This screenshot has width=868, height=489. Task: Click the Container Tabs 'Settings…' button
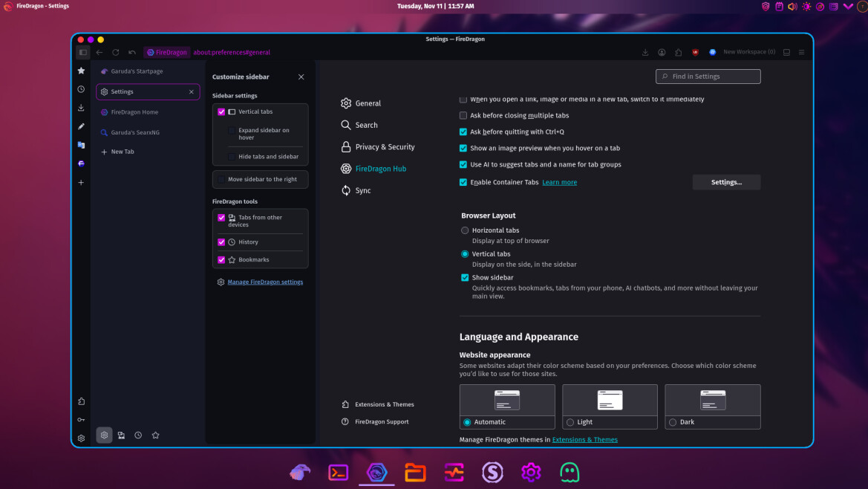click(726, 182)
